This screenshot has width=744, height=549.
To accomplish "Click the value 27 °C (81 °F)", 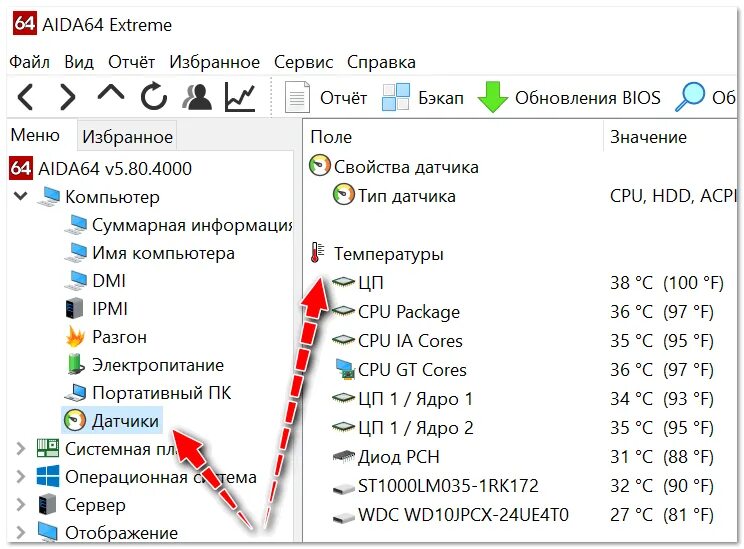I will click(x=662, y=514).
